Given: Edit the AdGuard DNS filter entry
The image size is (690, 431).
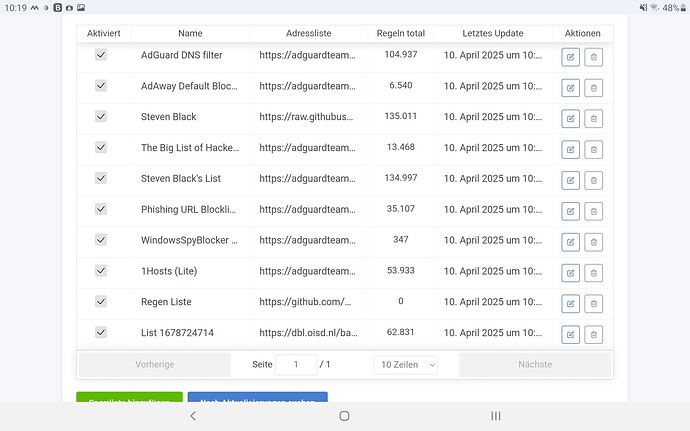Looking at the screenshot, I should (x=570, y=57).
